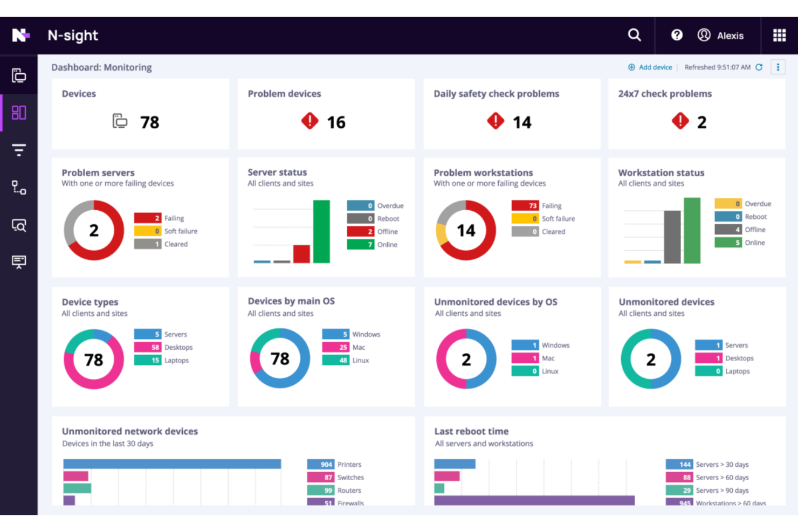Click the green Online bar in Server status
This screenshot has height=532, width=798.
tap(323, 231)
